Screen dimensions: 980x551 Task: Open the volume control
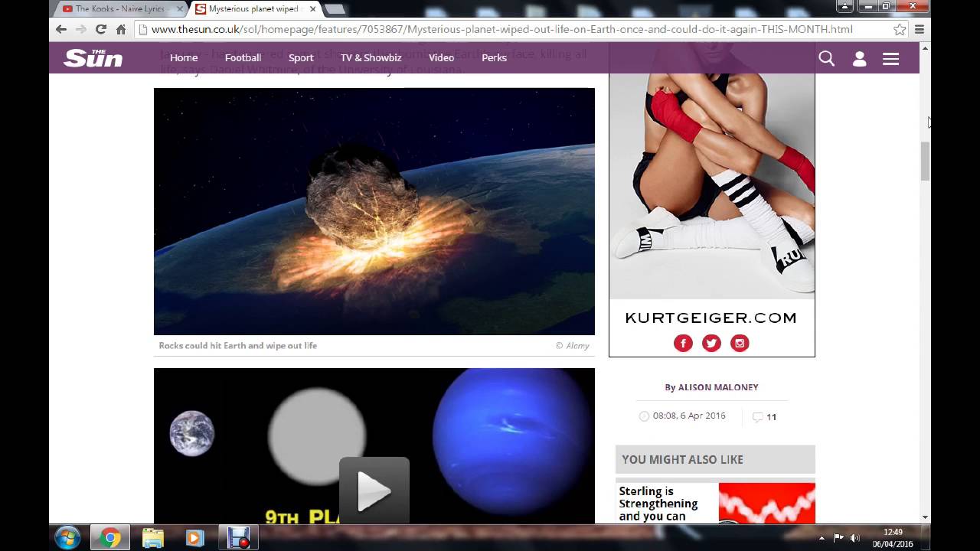pyautogui.click(x=854, y=538)
